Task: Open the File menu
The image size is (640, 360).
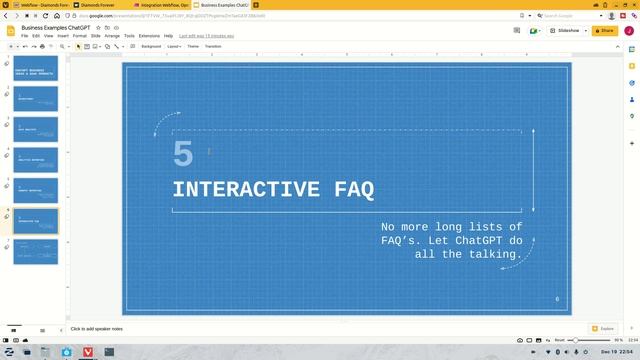Action: [24, 36]
